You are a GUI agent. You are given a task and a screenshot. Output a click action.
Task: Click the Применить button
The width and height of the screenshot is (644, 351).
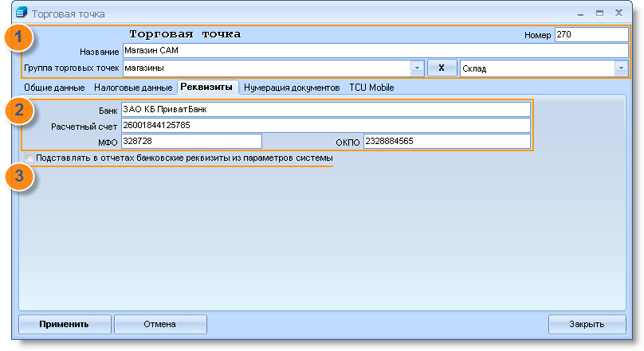click(x=64, y=324)
